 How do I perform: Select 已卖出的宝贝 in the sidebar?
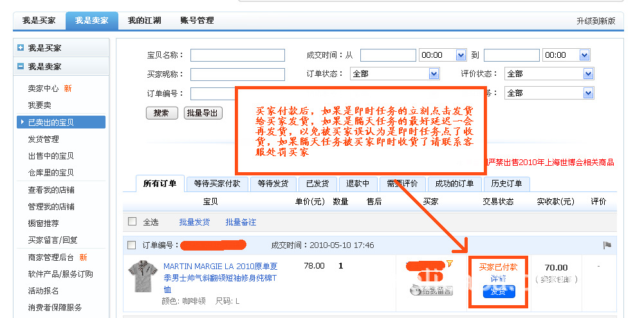click(60, 122)
